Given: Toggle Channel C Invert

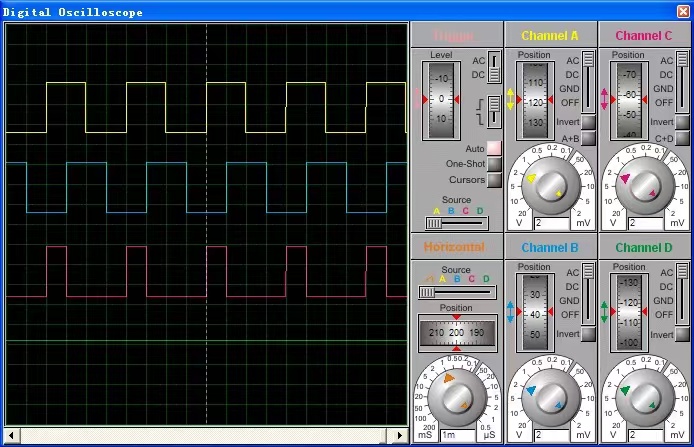Looking at the screenshot, I should click(x=682, y=122).
